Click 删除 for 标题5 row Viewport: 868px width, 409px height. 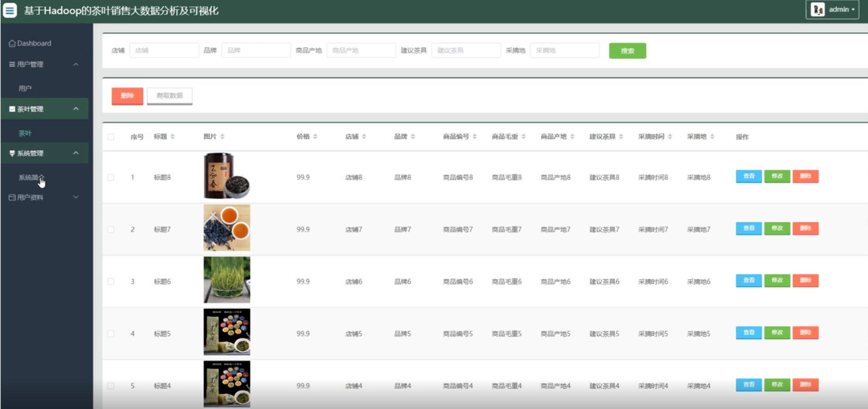tap(805, 333)
